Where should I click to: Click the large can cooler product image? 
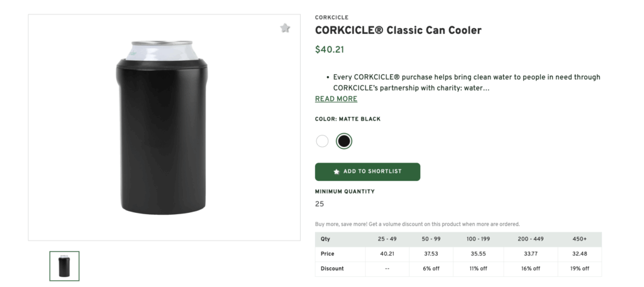coord(165,129)
